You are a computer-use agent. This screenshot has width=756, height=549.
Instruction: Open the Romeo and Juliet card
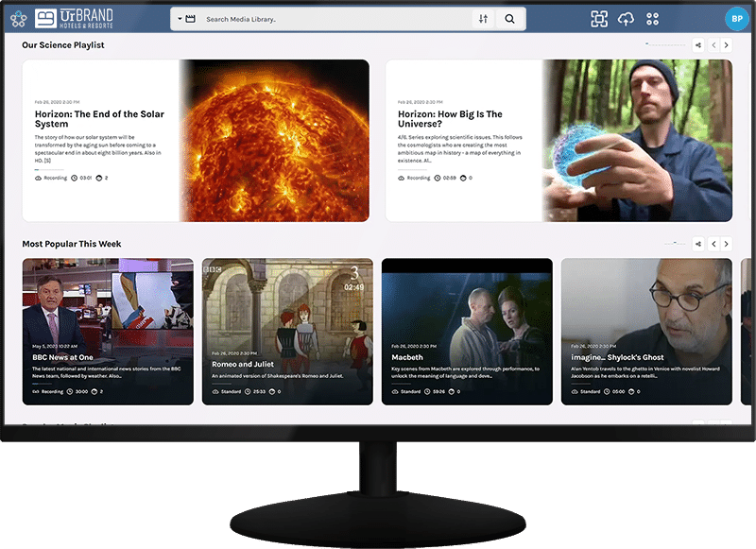pos(287,332)
